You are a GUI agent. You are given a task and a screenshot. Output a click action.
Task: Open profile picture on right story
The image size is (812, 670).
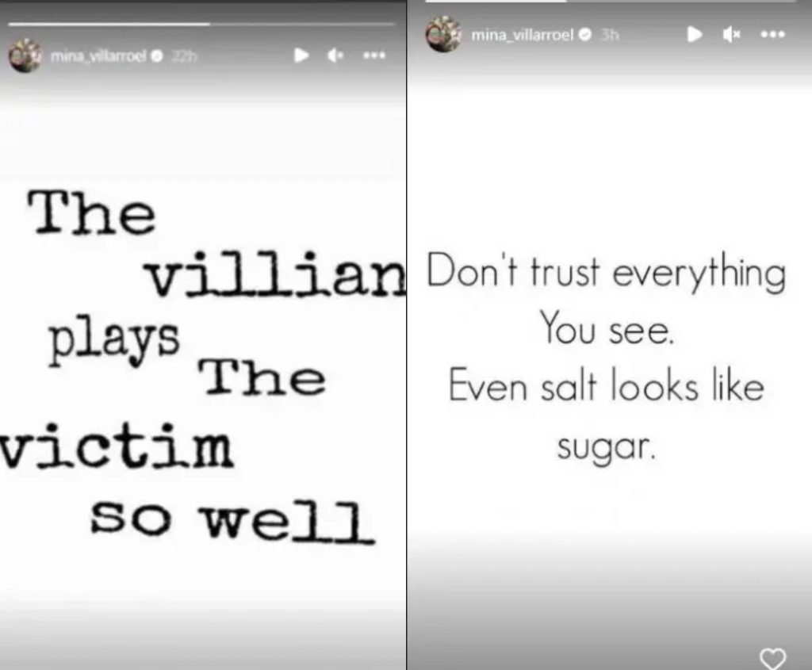[x=443, y=34]
